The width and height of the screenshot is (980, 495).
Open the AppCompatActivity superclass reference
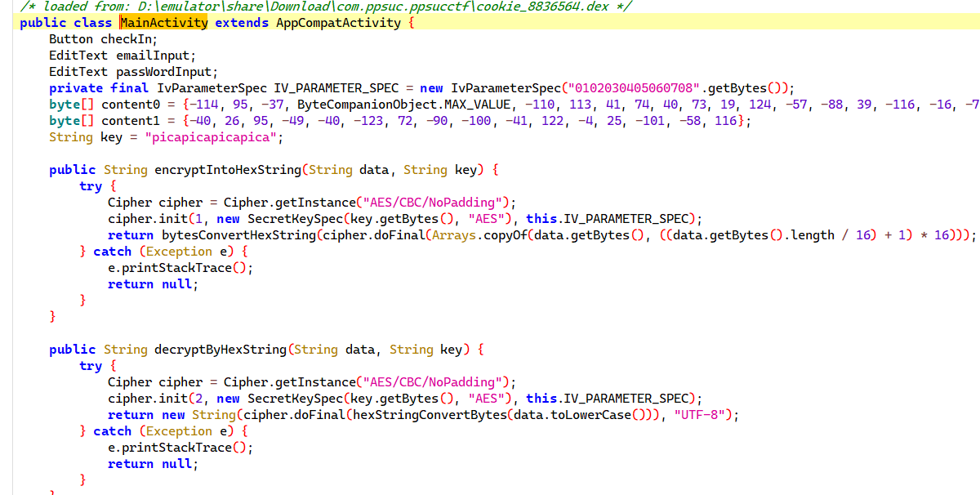[338, 23]
